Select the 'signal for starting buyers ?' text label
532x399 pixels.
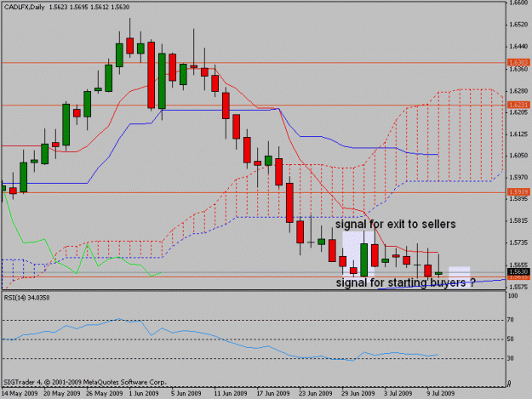[x=405, y=282]
